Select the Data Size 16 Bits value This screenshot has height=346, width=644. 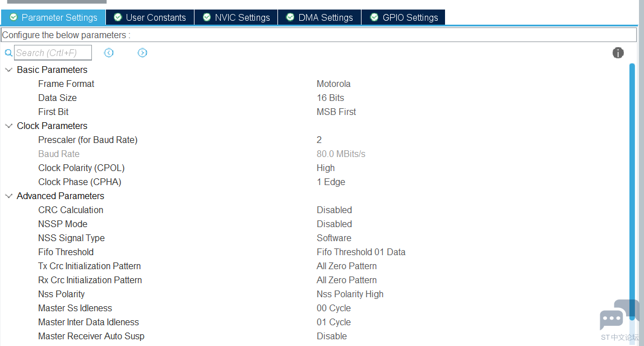(x=330, y=98)
